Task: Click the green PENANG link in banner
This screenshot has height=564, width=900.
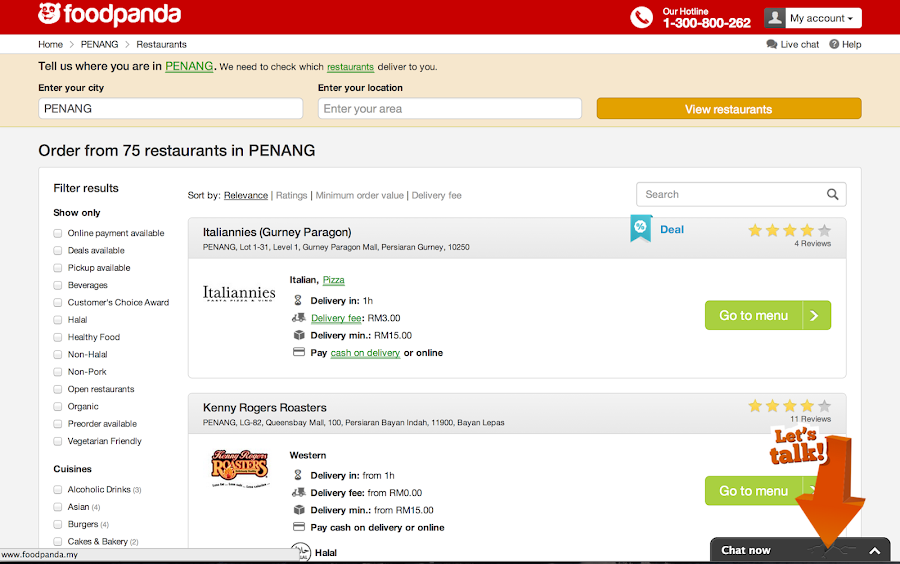Action: pos(189,66)
